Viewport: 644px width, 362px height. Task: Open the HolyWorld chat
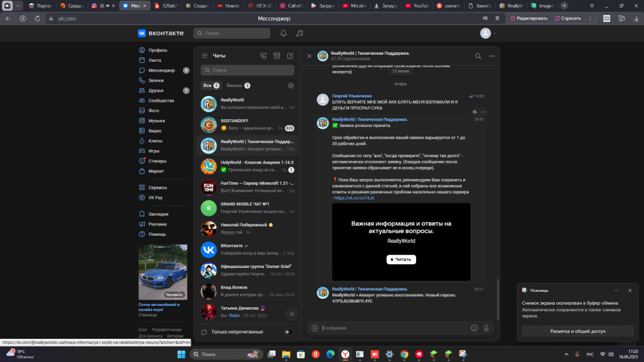click(248, 166)
